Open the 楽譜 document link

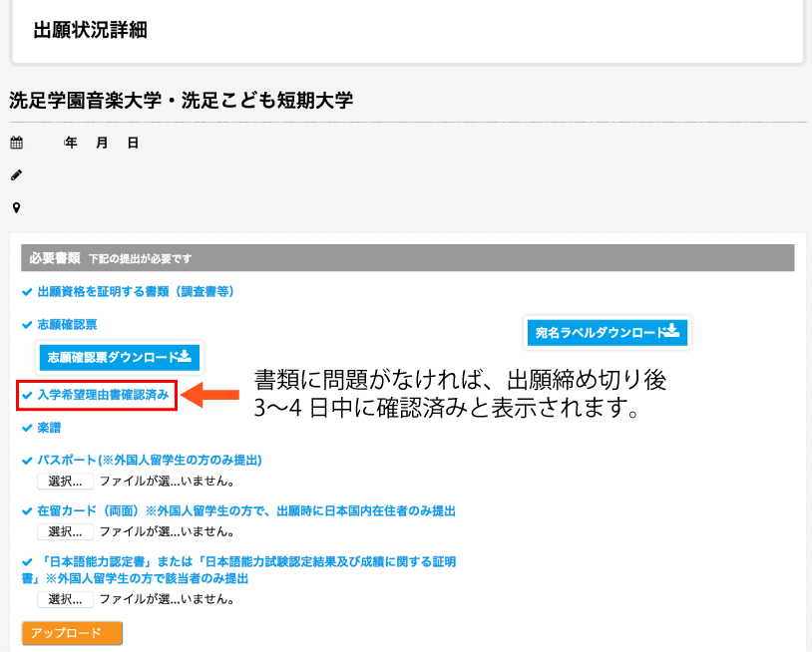click(x=49, y=428)
